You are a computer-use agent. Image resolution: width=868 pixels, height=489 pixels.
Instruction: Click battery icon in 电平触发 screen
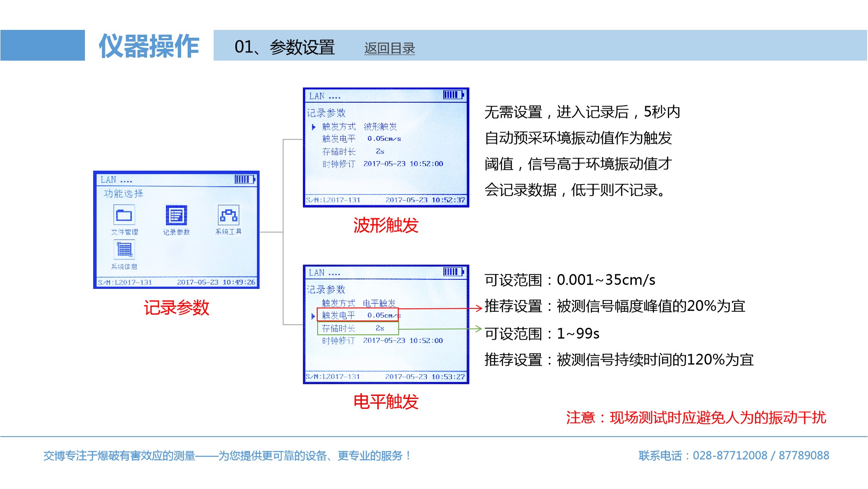click(x=453, y=272)
